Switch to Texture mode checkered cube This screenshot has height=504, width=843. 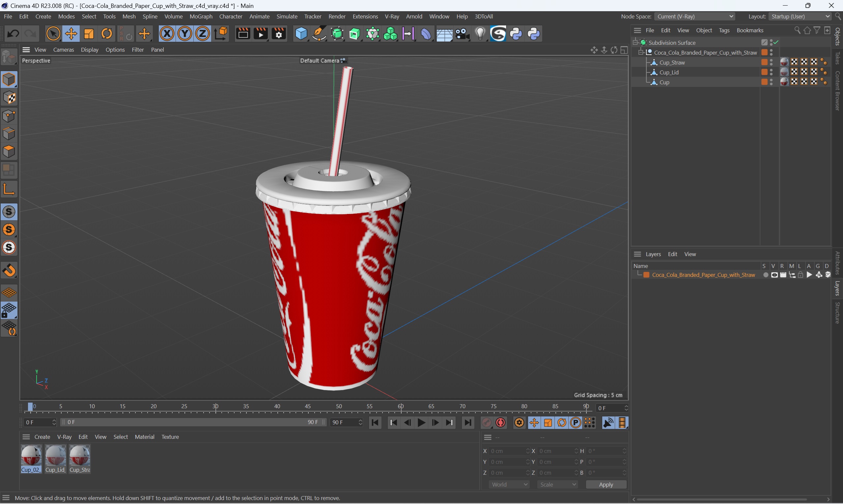[x=9, y=98]
